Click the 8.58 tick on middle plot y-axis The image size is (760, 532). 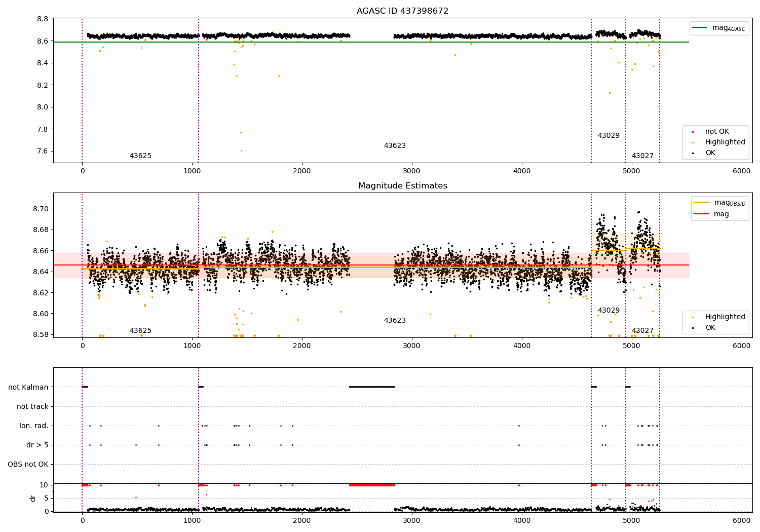coord(41,335)
